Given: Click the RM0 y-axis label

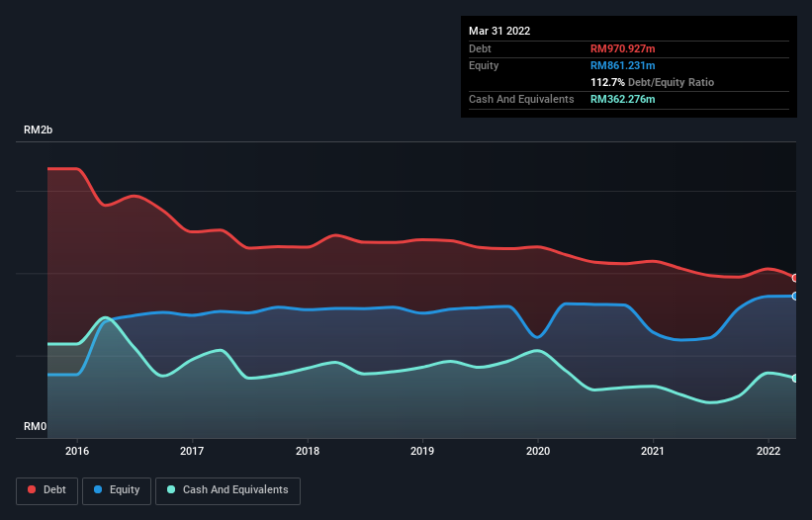Looking at the screenshot, I should [x=36, y=426].
